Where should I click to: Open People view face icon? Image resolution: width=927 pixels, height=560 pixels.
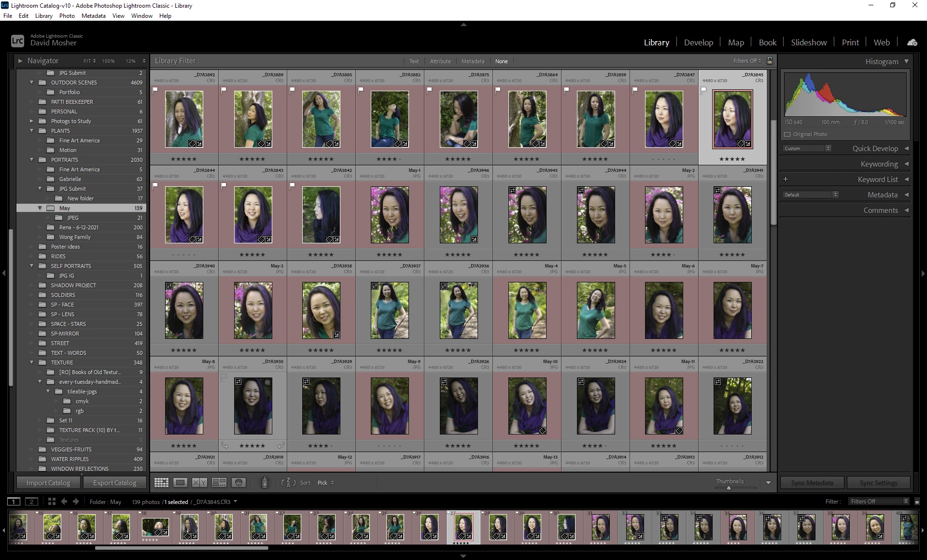coord(239,482)
